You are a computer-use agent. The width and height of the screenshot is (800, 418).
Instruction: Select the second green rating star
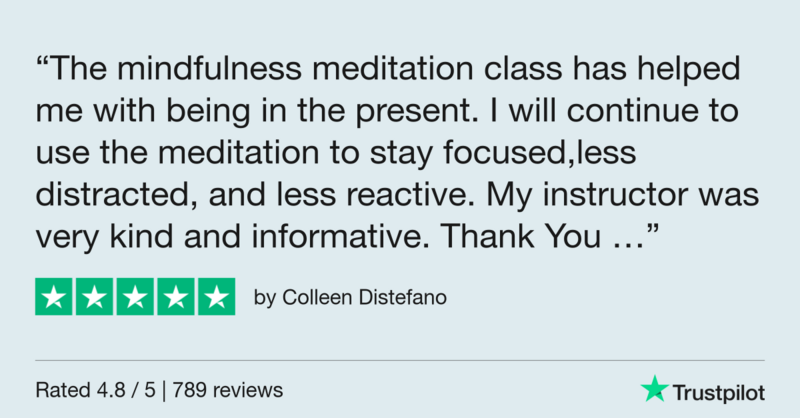click(x=95, y=296)
